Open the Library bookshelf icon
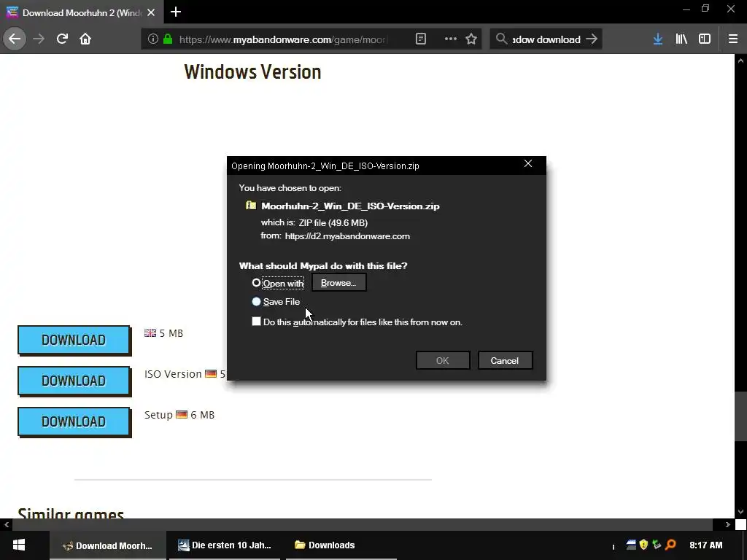 [681, 39]
